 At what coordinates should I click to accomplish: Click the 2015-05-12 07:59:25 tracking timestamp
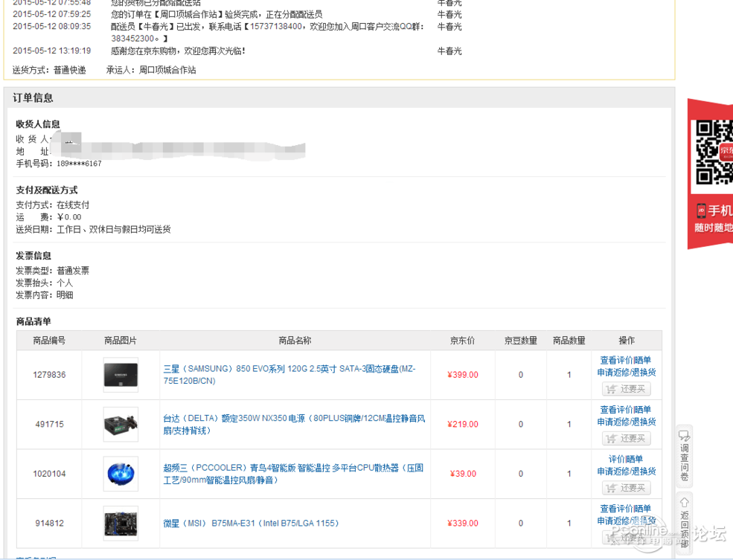click(52, 14)
